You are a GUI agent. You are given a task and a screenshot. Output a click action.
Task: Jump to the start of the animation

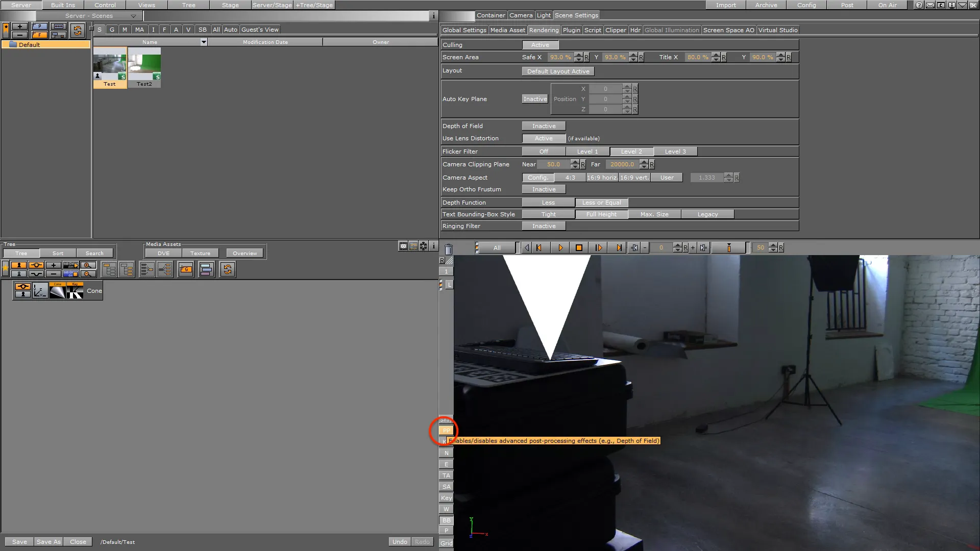tap(540, 248)
